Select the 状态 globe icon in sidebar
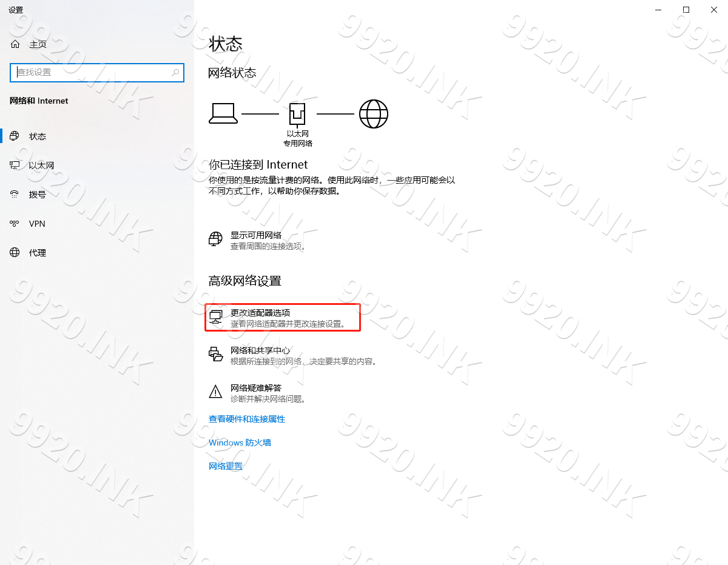 [x=15, y=136]
